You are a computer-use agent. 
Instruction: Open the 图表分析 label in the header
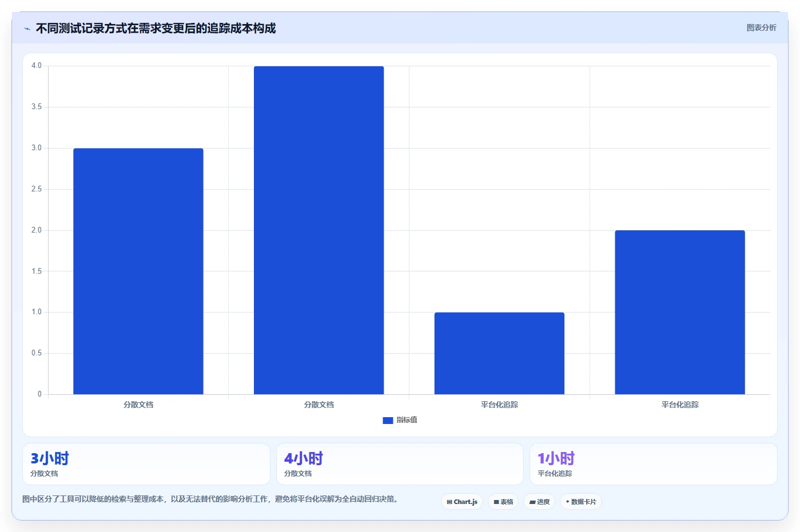click(761, 27)
